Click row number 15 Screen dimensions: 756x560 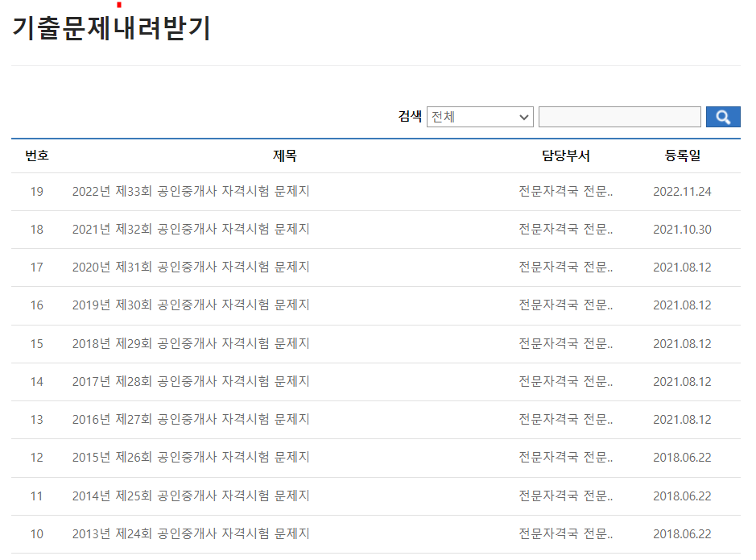point(37,343)
